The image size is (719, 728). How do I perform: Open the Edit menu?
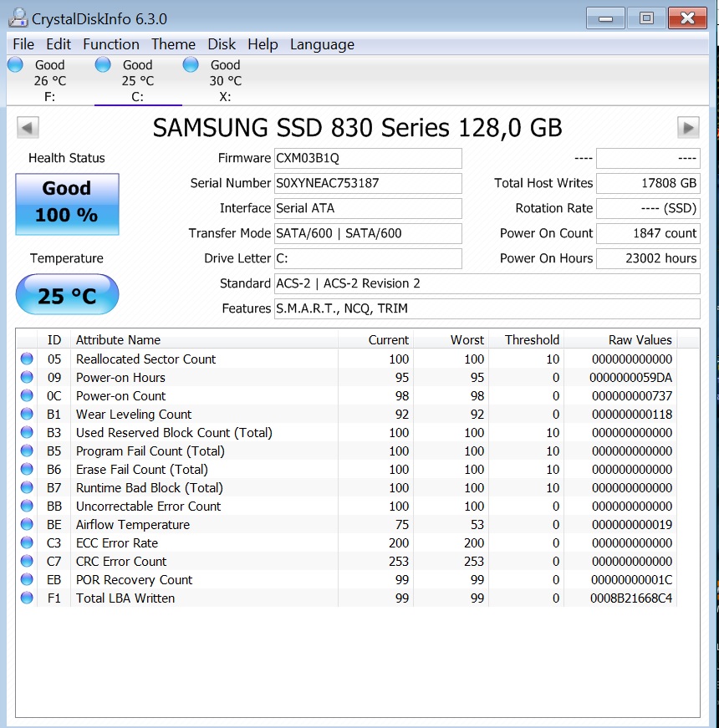58,44
